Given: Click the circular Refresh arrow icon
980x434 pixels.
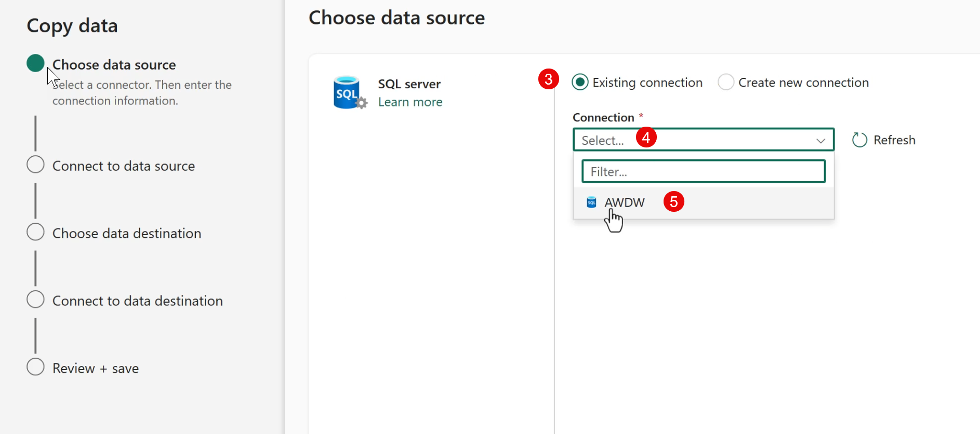Looking at the screenshot, I should tap(859, 140).
